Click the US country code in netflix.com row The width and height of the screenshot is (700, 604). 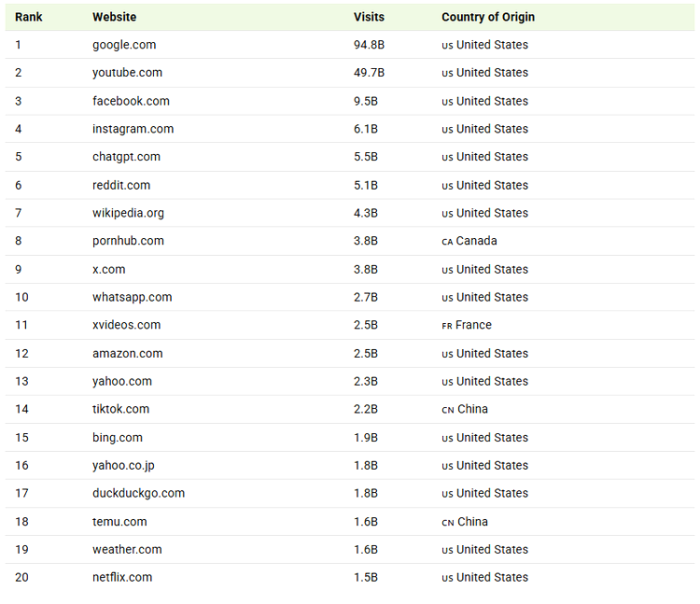point(447,578)
